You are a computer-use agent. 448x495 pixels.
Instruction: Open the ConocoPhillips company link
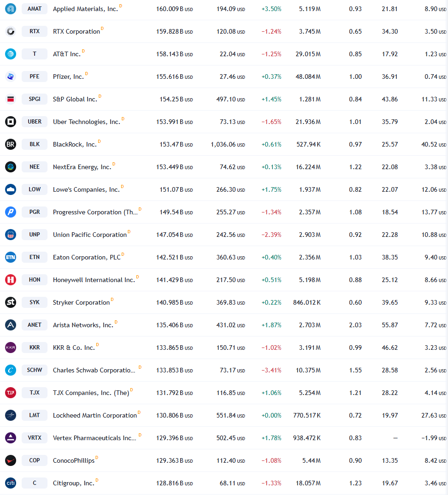pos(74,460)
